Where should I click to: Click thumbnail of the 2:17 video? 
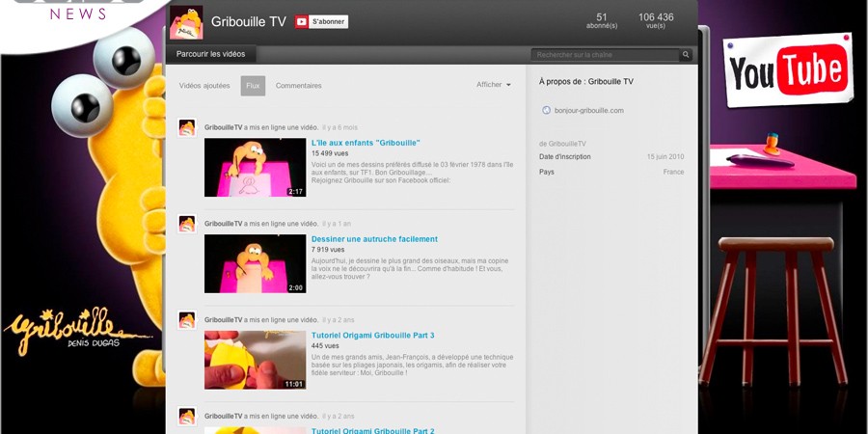pyautogui.click(x=256, y=167)
